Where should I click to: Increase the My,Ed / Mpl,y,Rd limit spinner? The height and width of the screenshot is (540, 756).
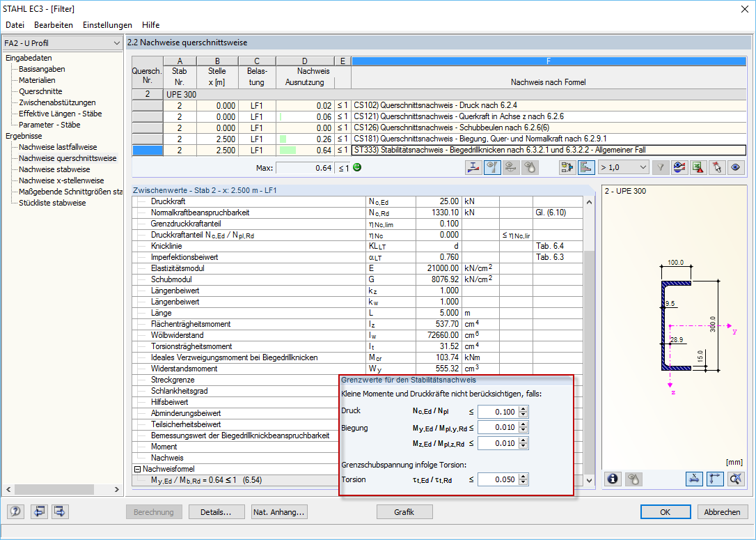(x=523, y=424)
